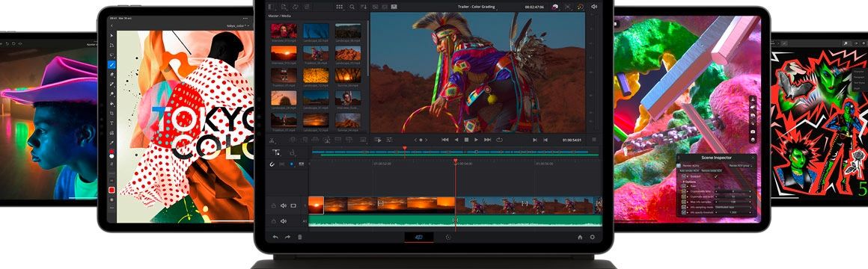Select the highlighted Cut page tab at bottom
The width and height of the screenshot is (868, 269).
click(x=419, y=237)
